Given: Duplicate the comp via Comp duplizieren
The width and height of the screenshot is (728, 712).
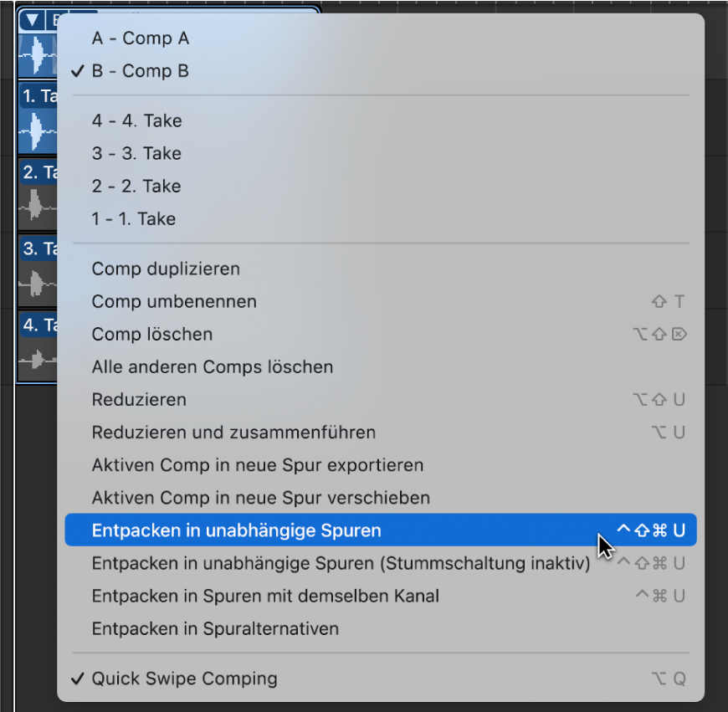Looking at the screenshot, I should tap(165, 269).
